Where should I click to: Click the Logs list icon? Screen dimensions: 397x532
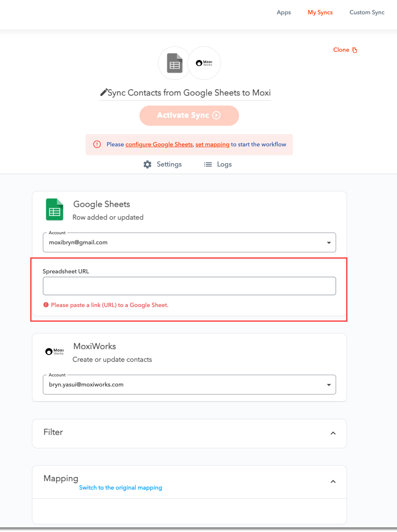coord(208,164)
